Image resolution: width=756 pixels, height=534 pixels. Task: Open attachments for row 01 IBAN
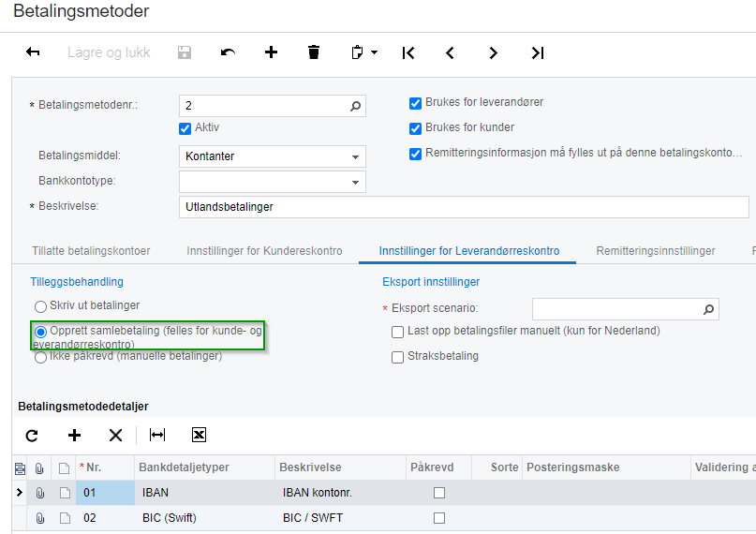coord(39,493)
